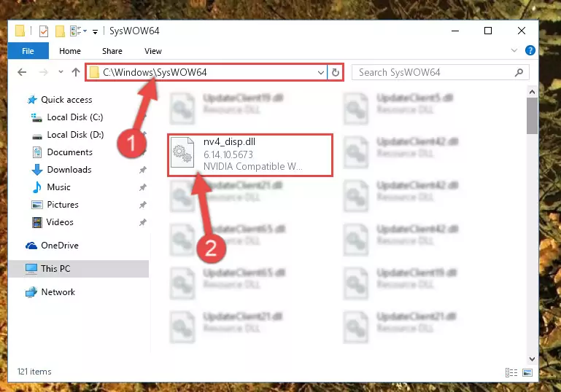Open Music in the sidebar
Screen dimensions: 561x392
point(58,187)
